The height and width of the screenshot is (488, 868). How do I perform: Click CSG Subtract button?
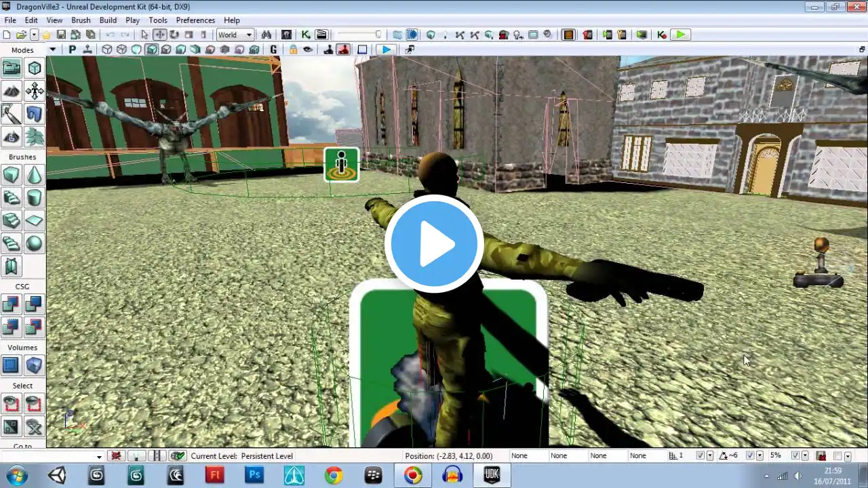pos(34,304)
